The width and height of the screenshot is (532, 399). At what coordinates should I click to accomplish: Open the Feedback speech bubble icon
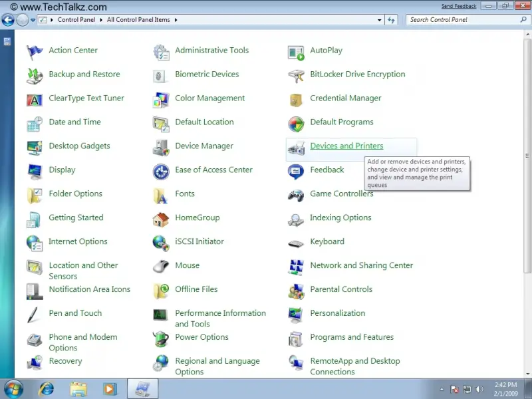pos(296,172)
